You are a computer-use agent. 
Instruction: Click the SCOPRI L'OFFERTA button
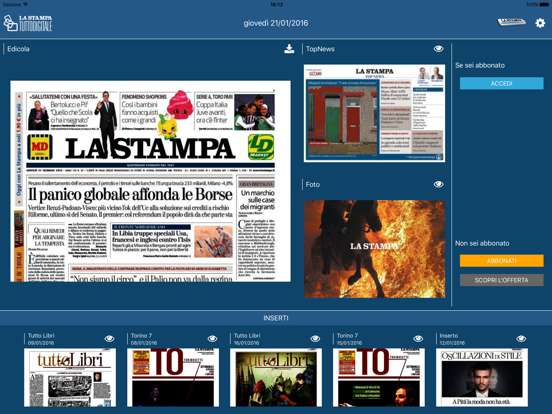(x=502, y=280)
